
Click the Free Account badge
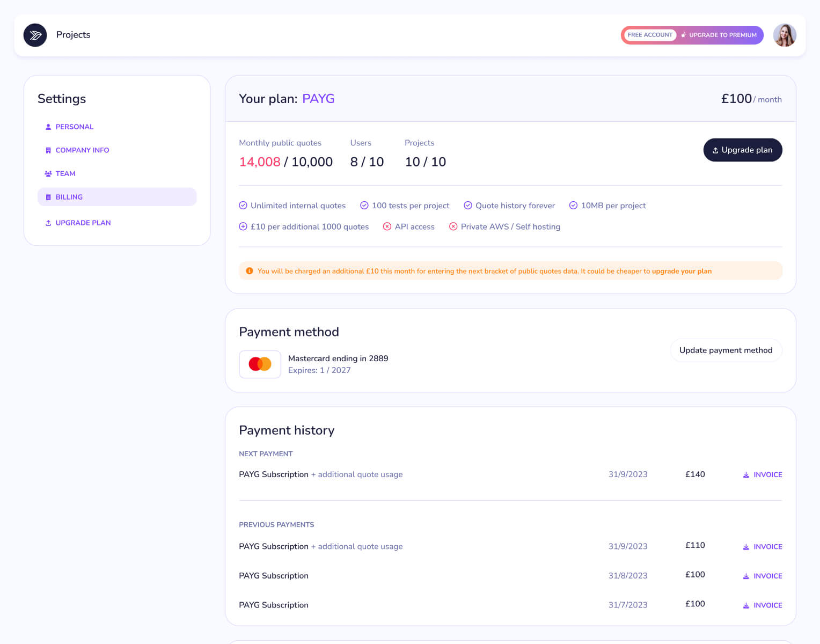tap(650, 35)
